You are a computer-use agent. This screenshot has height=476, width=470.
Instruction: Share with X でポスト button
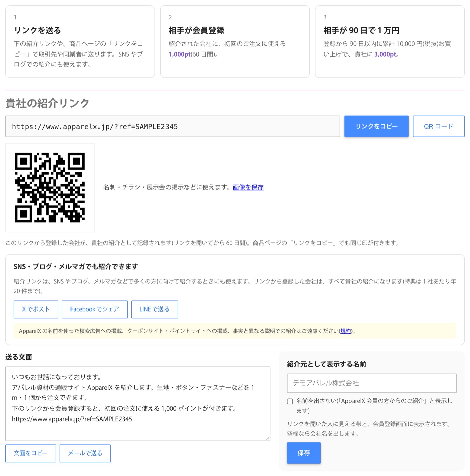point(36,309)
